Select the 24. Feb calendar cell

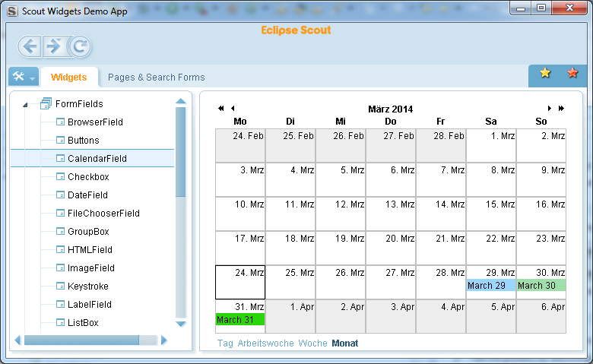[x=240, y=146]
